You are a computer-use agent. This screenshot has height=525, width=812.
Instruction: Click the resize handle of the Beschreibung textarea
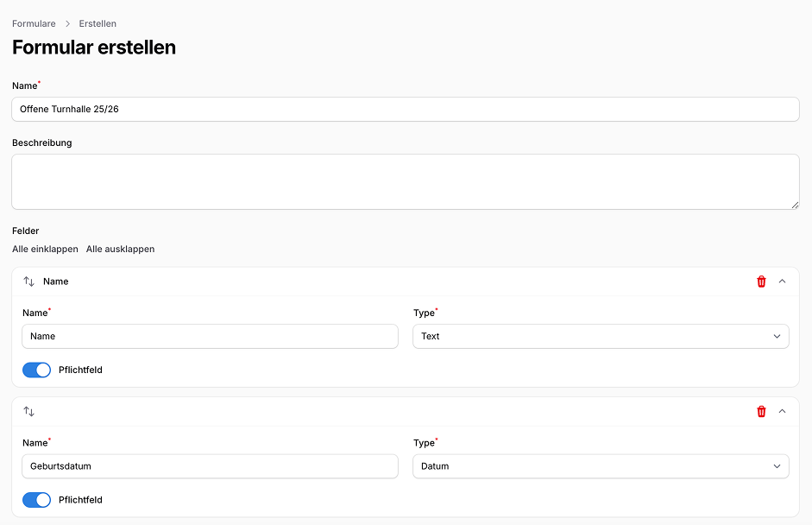(796, 204)
